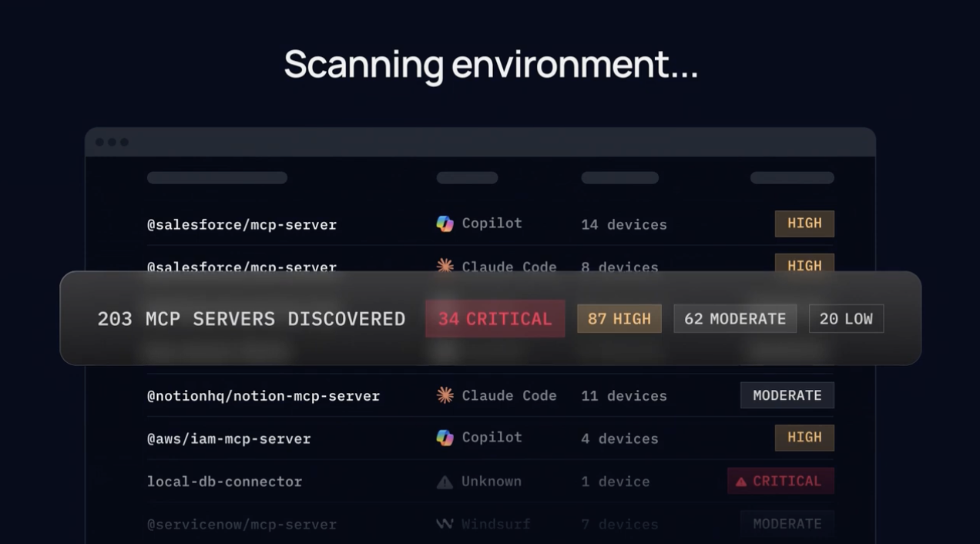Click the "@aws/iam-mcp-server" name

(229, 438)
